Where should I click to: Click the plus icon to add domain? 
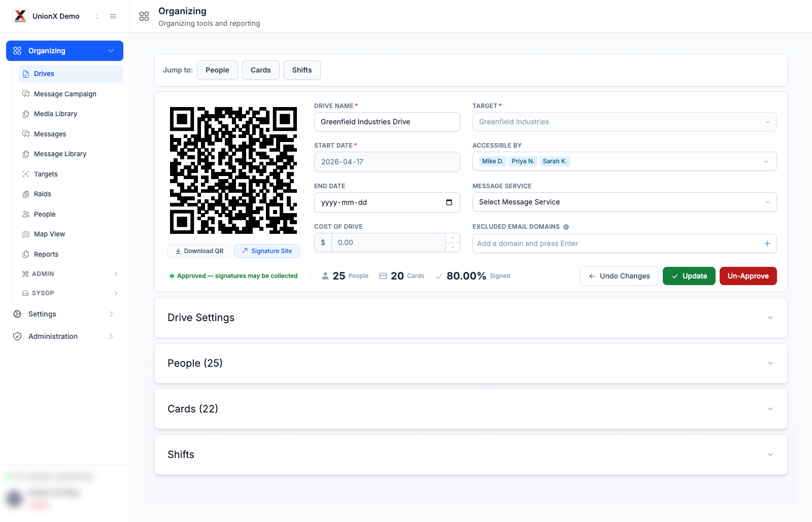tap(767, 243)
